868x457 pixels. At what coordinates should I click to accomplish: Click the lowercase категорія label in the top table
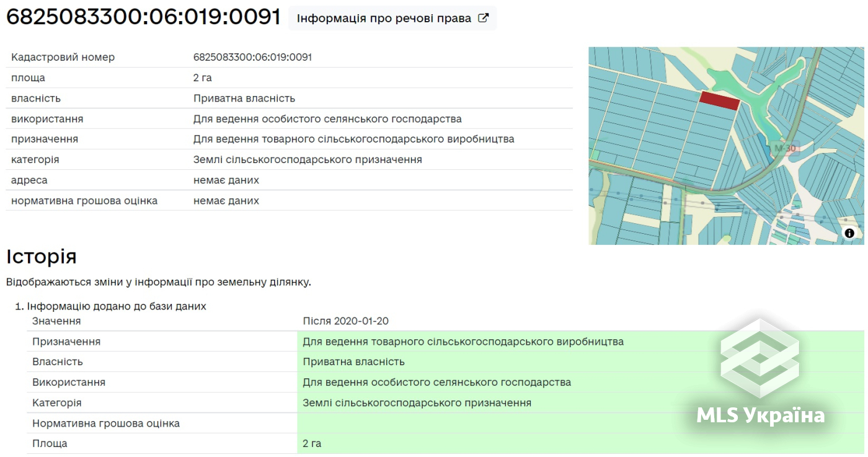click(35, 159)
